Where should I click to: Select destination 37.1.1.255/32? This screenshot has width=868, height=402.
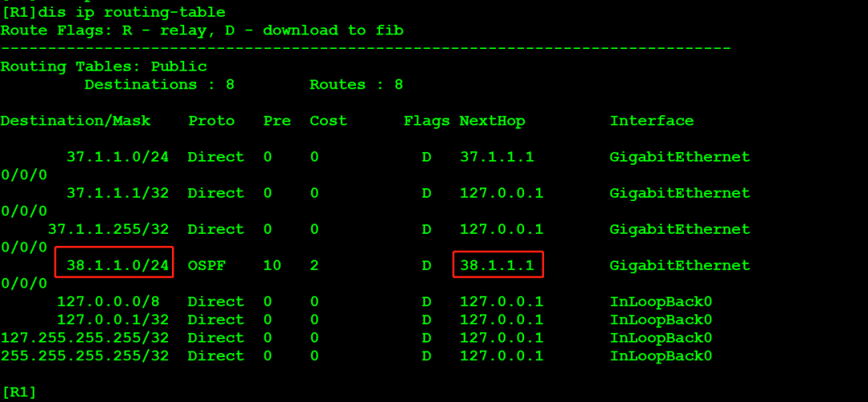point(108,229)
